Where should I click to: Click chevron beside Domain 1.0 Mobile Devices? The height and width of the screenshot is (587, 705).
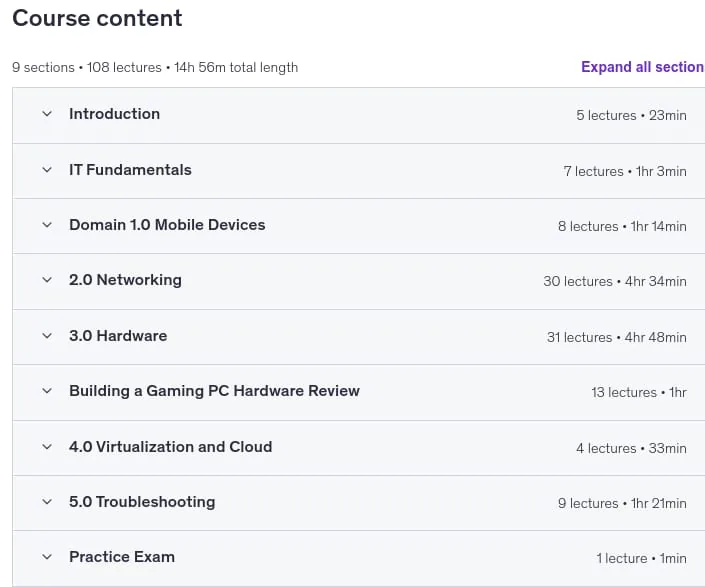pyautogui.click(x=47, y=225)
